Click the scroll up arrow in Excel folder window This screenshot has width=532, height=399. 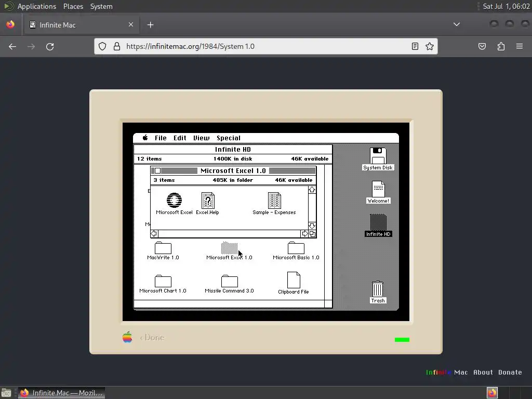point(312,190)
